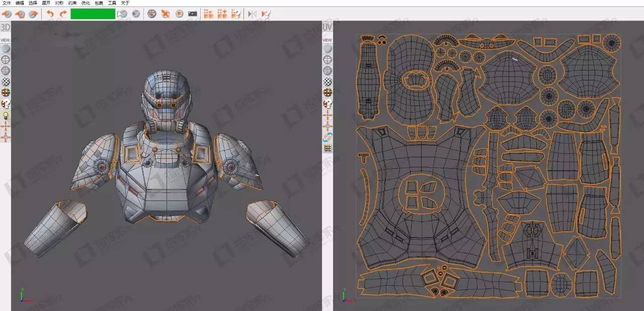
Task: Click the green bar in the toolbar
Action: (93, 14)
